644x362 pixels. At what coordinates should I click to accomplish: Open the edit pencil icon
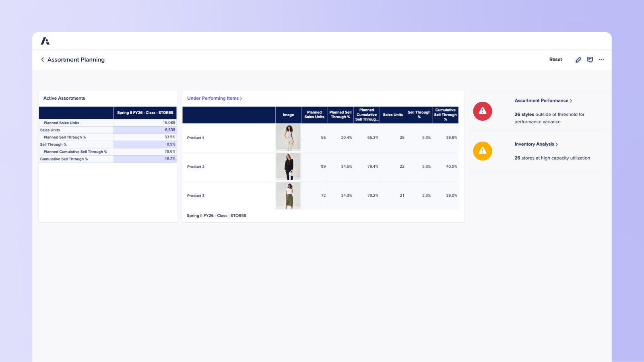click(x=578, y=60)
